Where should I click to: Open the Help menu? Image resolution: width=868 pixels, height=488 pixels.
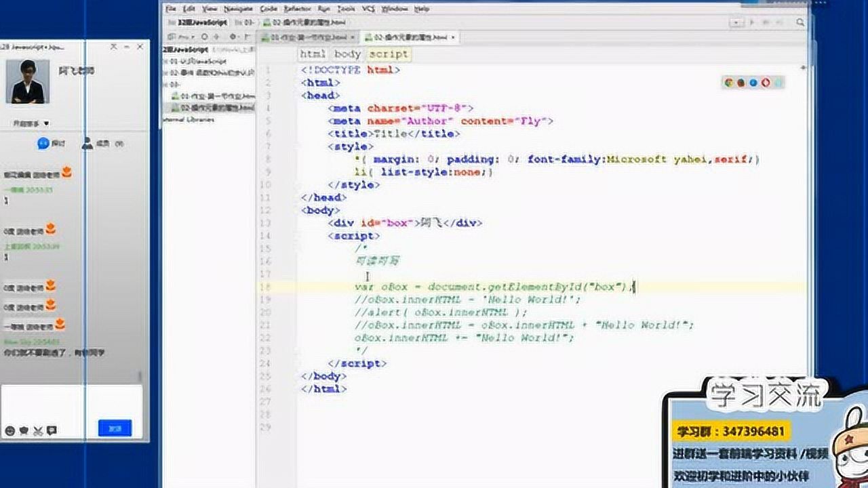(x=421, y=9)
